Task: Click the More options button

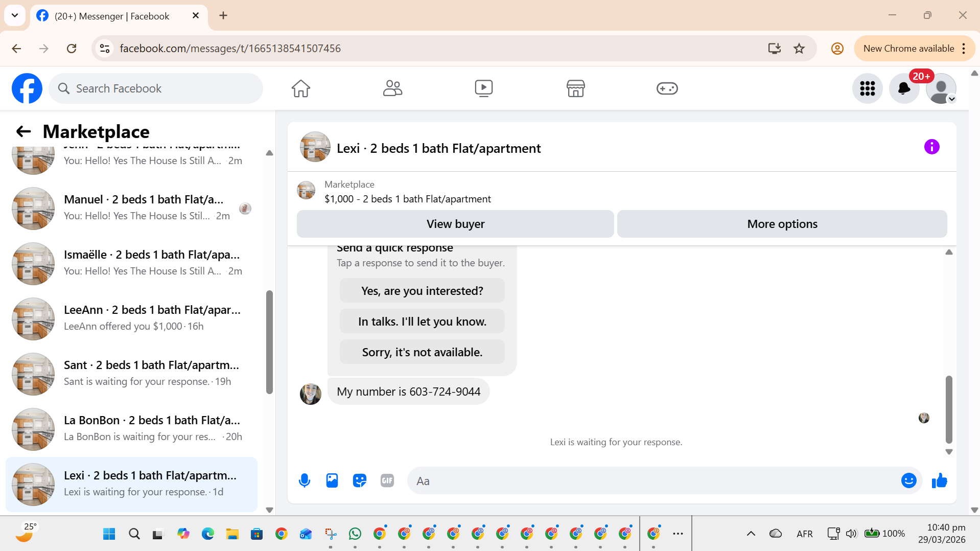Action: point(782,224)
